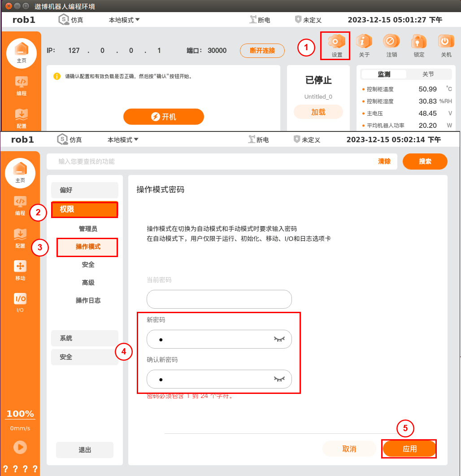Image resolution: width=461 pixels, height=476 pixels.
Task: Toggle visibility of the 确认新密码 field
Action: [279, 379]
